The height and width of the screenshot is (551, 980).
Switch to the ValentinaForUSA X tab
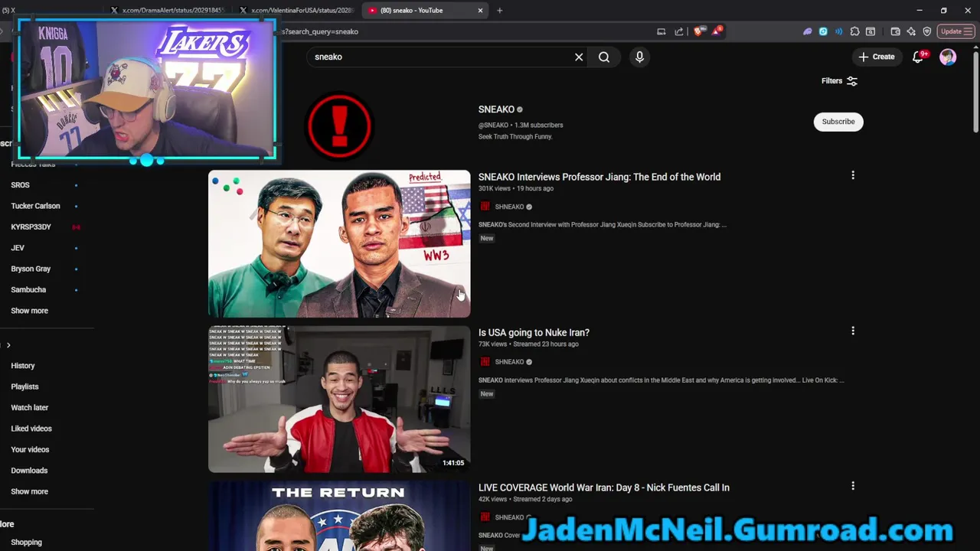pyautogui.click(x=296, y=10)
